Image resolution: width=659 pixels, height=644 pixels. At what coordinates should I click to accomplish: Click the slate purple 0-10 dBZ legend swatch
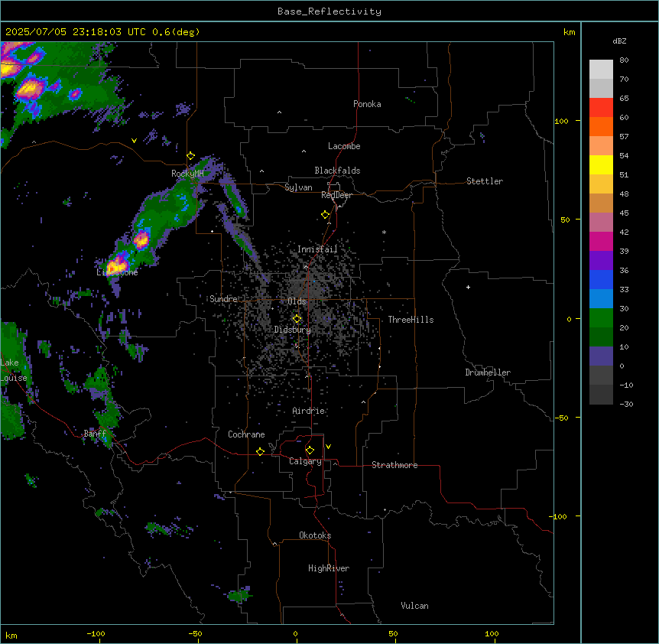[x=601, y=356]
